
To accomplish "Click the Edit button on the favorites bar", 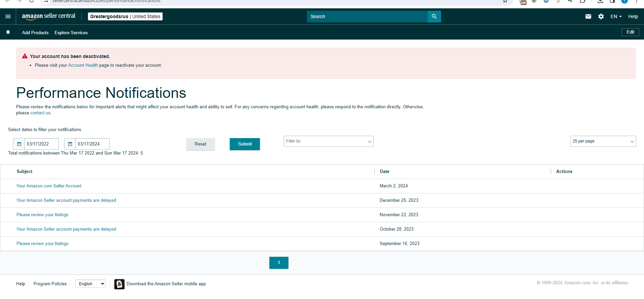I will 630,32.
